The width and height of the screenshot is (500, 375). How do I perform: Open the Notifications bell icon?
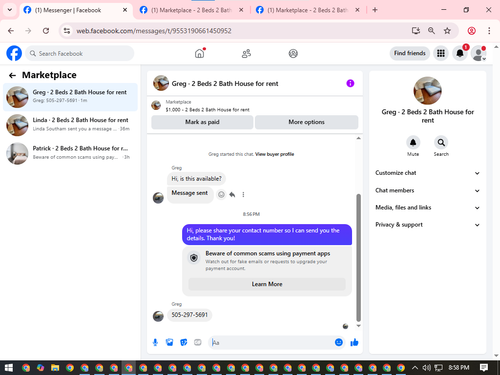coord(460,53)
